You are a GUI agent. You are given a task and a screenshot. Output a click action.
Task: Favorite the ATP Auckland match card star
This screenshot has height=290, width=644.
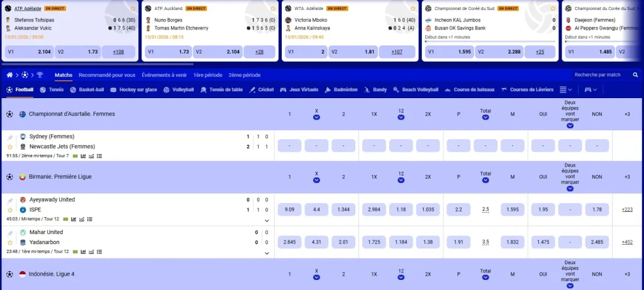click(273, 8)
